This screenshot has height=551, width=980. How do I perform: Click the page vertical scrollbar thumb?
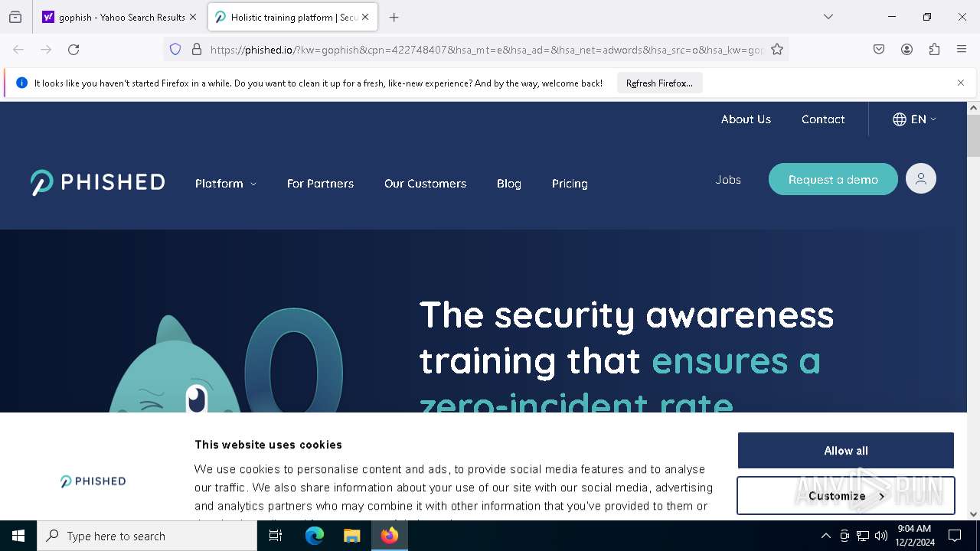coord(974,135)
